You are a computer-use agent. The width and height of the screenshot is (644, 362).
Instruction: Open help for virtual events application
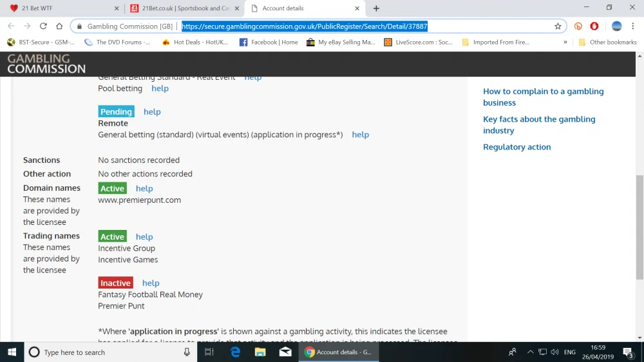pyautogui.click(x=360, y=135)
